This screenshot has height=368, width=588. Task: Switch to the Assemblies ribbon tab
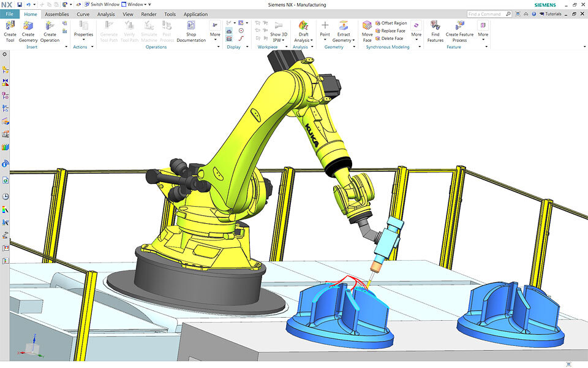pyautogui.click(x=57, y=14)
